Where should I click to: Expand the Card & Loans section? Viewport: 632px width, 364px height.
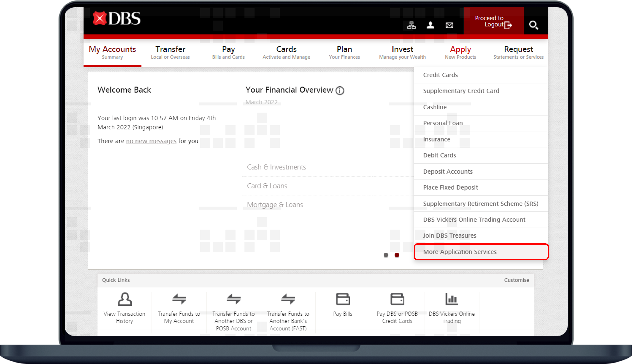click(x=267, y=186)
